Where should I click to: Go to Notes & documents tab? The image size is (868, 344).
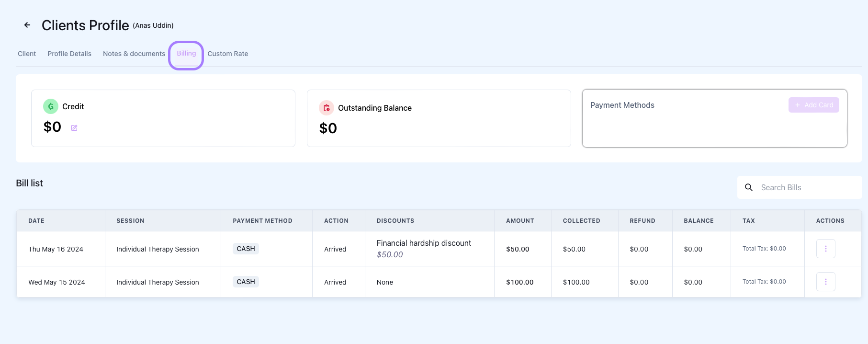[134, 54]
